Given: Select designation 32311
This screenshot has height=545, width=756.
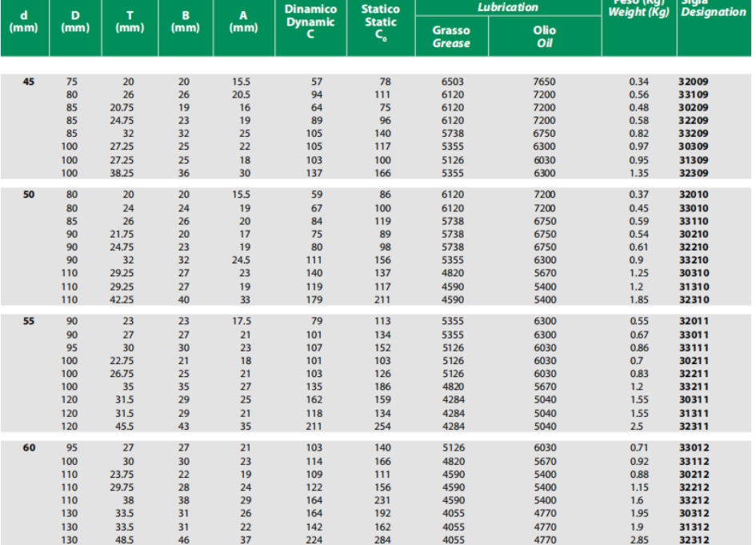Looking at the screenshot, I should click(x=694, y=427).
